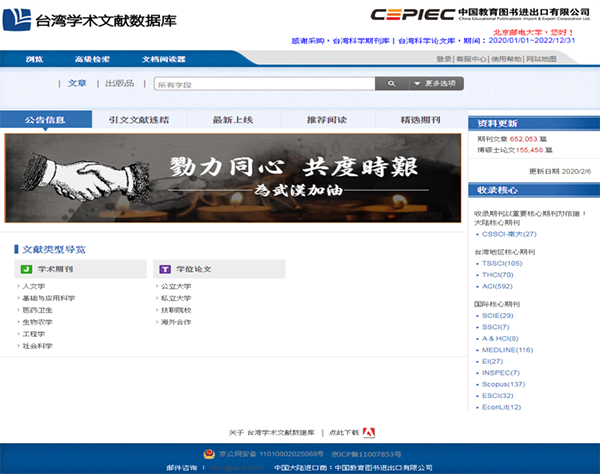Open the 精选期刊 tab
This screenshot has height=474, width=600.
point(419,120)
